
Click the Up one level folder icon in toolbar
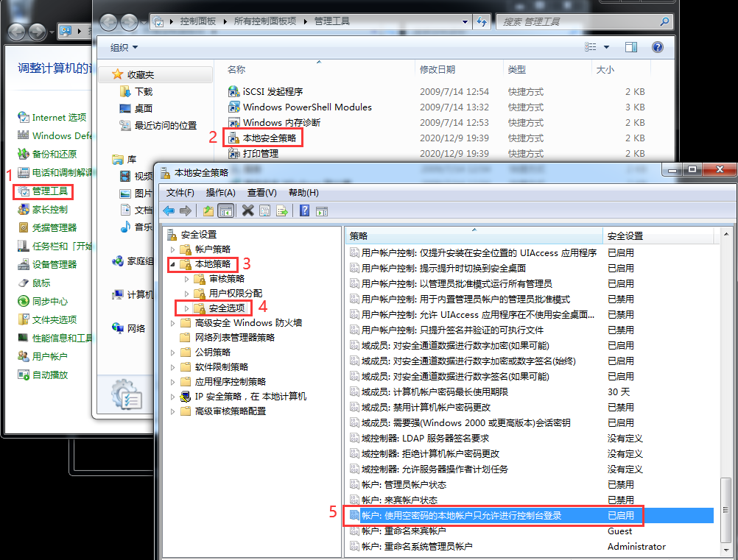208,211
